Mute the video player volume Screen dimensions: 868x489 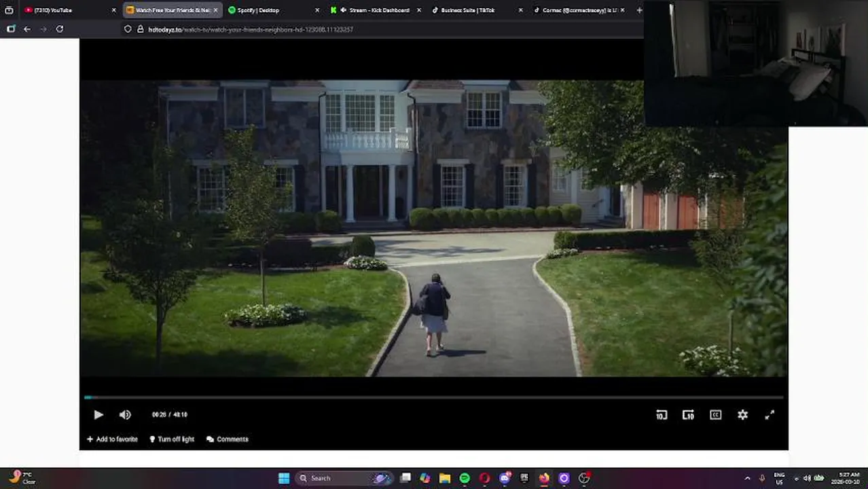125,414
